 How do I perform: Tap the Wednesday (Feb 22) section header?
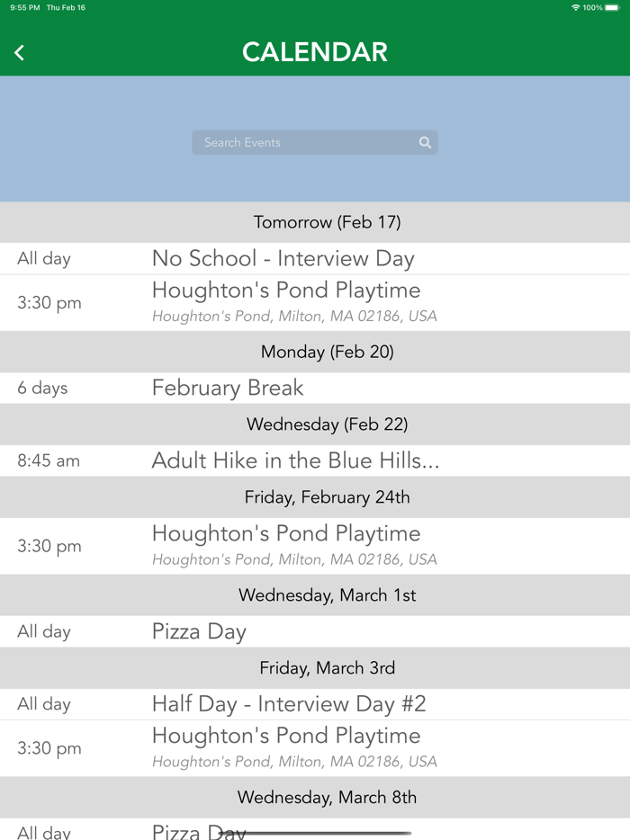click(327, 424)
